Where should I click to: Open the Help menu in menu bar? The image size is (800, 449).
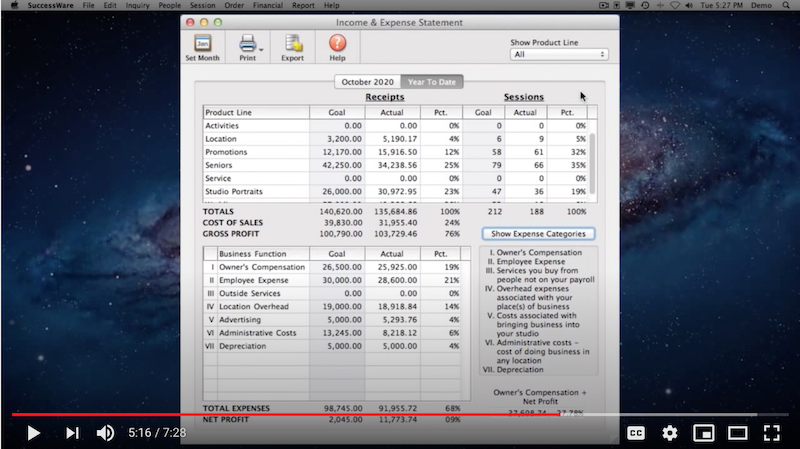coord(331,5)
